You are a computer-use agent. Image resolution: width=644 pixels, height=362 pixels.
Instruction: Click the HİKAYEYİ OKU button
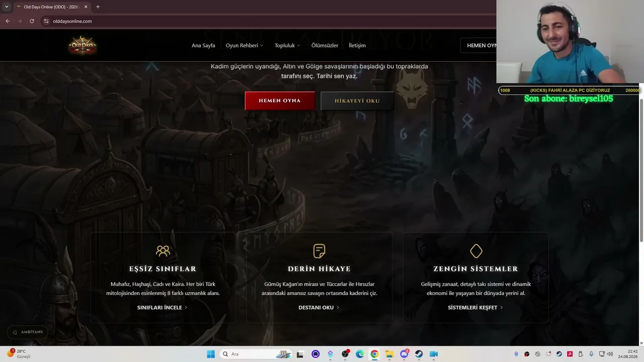tap(357, 101)
